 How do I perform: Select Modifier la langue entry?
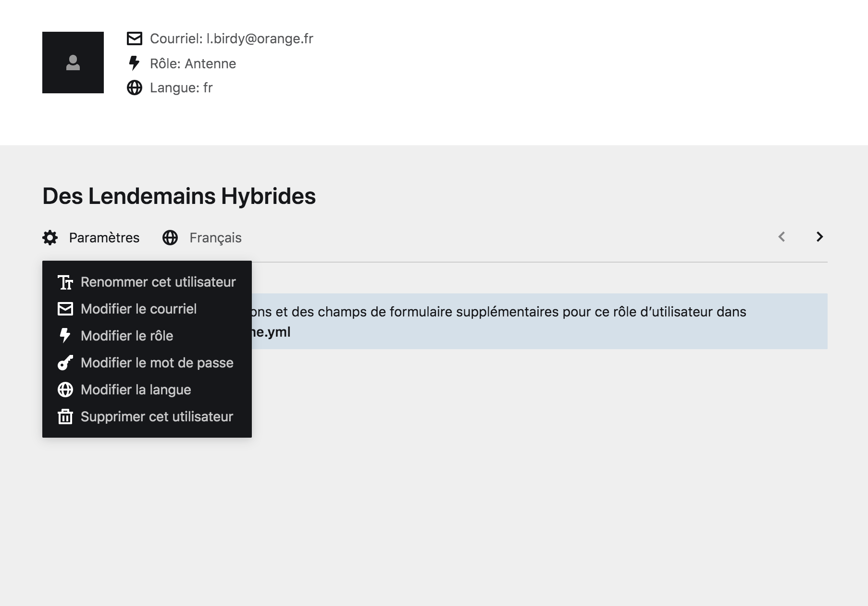click(x=136, y=390)
